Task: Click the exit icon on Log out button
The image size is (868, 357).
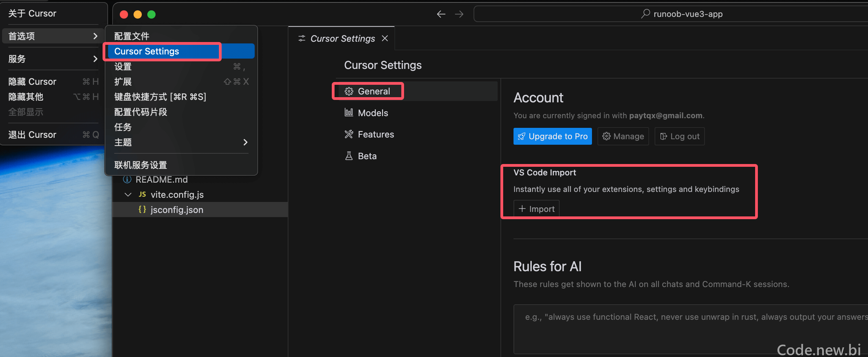Action: 664,136
